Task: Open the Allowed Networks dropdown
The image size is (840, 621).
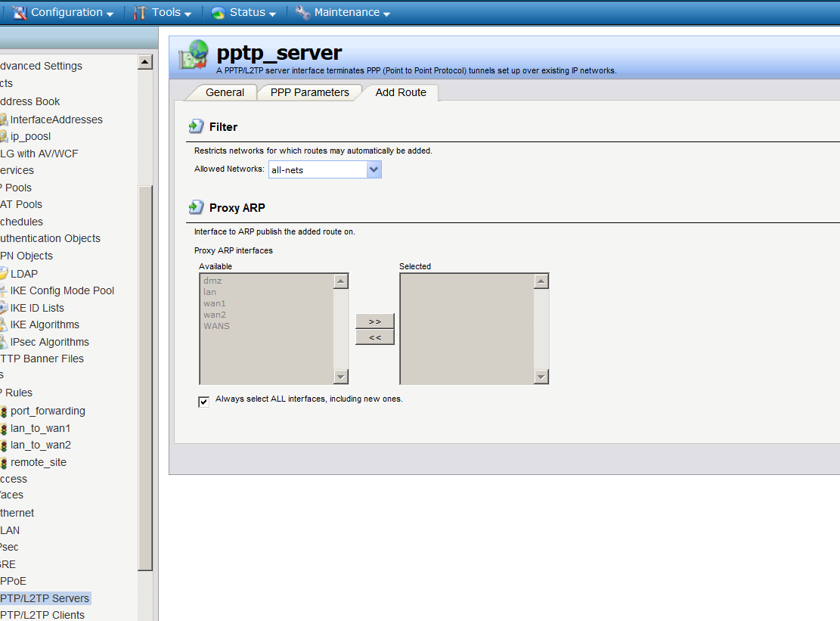Action: click(x=324, y=170)
